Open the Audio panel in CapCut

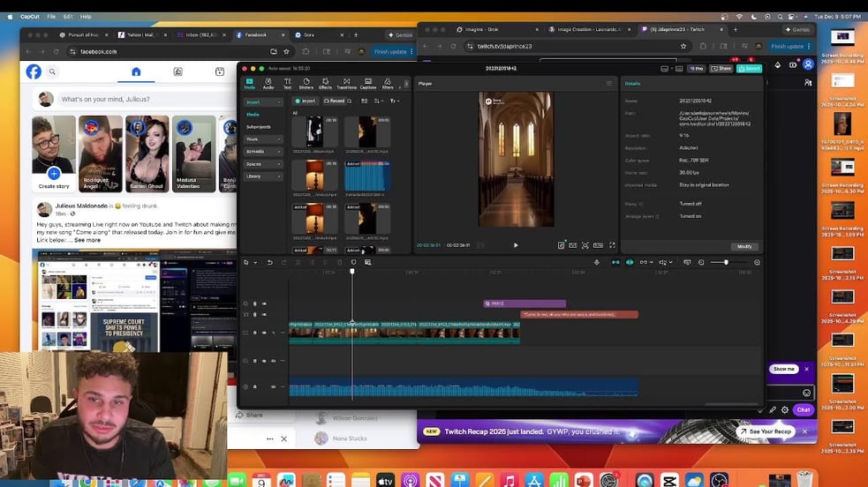coord(268,83)
